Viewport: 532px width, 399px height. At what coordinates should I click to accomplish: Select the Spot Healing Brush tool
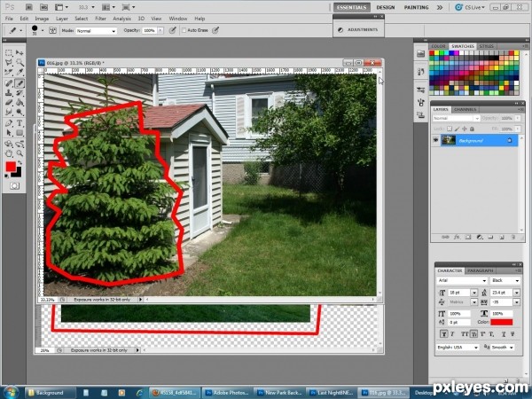click(9, 83)
